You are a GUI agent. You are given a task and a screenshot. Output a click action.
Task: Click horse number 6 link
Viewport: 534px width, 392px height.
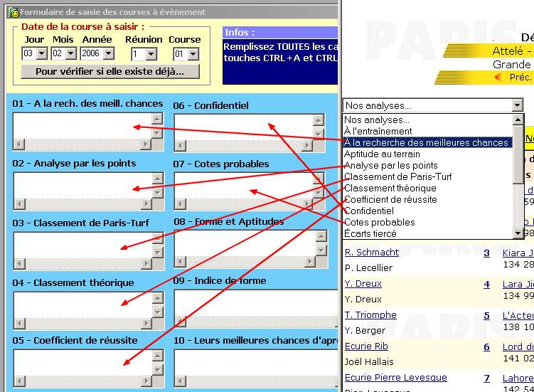[x=486, y=347]
